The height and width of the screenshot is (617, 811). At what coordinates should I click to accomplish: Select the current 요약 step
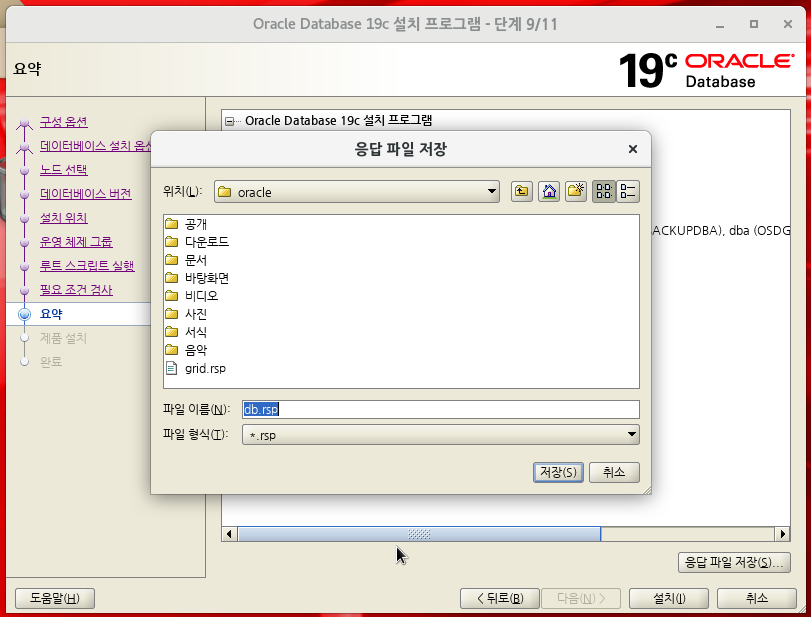(51, 314)
